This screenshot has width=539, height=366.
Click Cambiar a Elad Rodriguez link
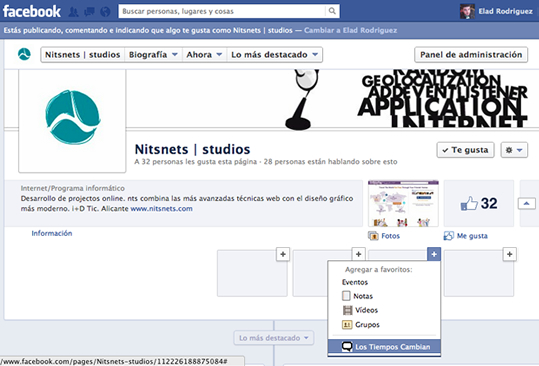tap(350, 30)
